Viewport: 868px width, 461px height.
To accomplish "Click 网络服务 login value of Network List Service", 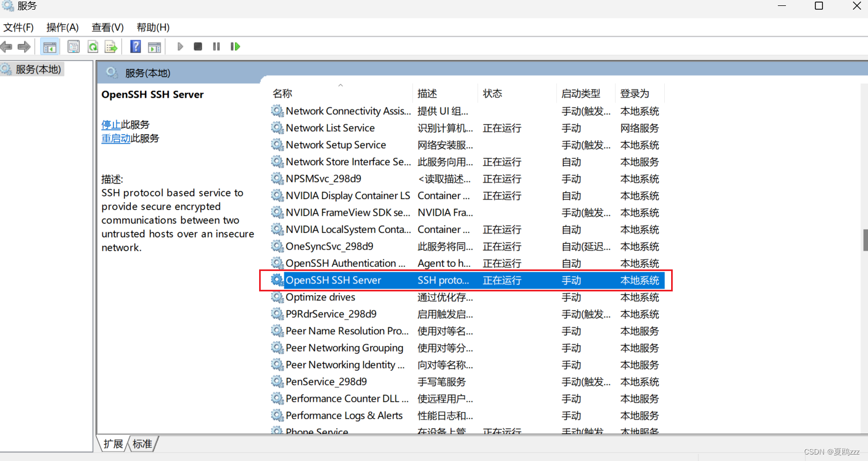I will click(x=639, y=128).
